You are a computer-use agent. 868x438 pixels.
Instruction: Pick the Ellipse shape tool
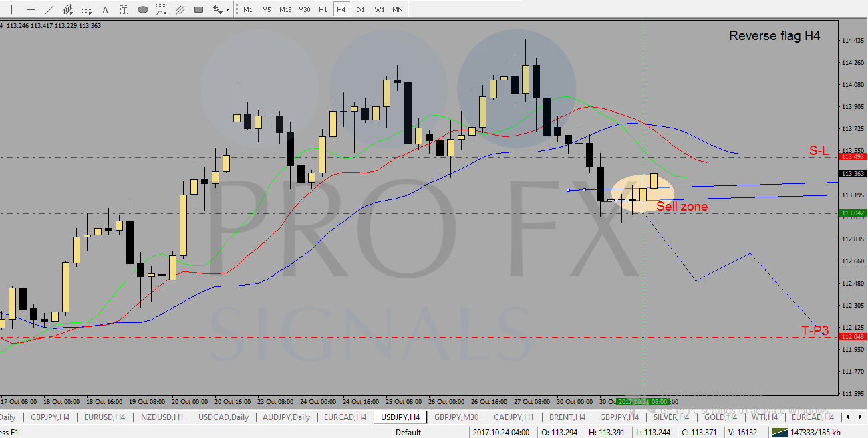(142, 9)
